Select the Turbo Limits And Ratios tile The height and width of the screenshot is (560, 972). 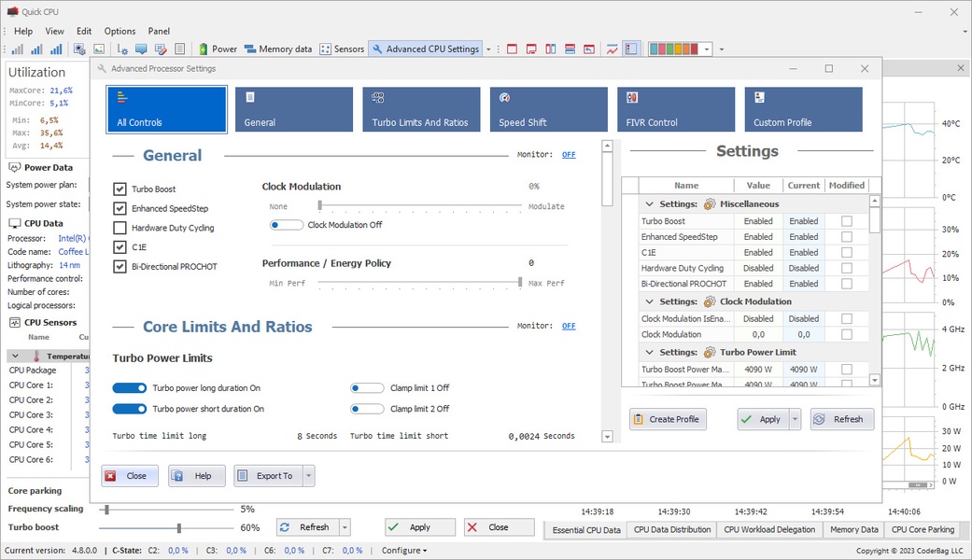point(420,109)
